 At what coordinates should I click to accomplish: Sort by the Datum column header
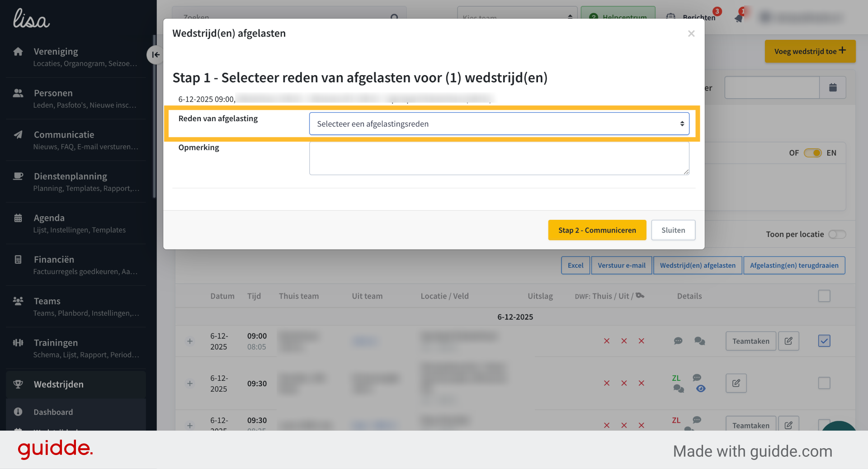pos(222,296)
